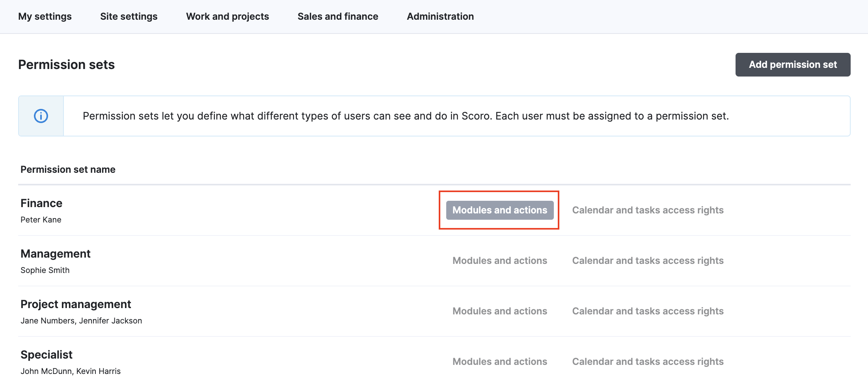
Task: Open Site settings tab
Action: [x=129, y=16]
